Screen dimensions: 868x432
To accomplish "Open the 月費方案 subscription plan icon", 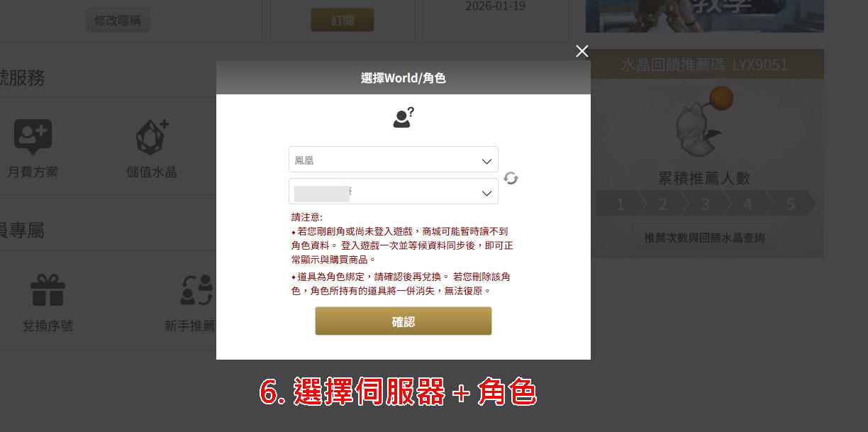I will coord(33,137).
